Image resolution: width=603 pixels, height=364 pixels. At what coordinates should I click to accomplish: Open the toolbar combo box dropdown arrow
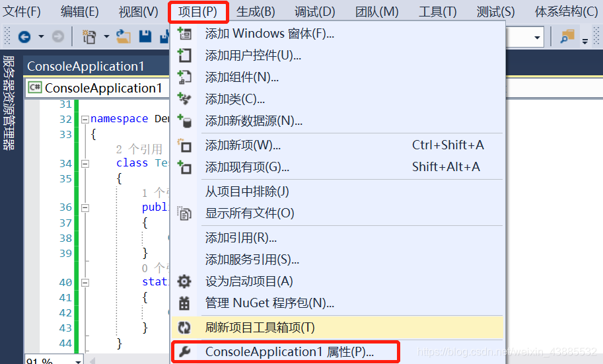coord(537,37)
